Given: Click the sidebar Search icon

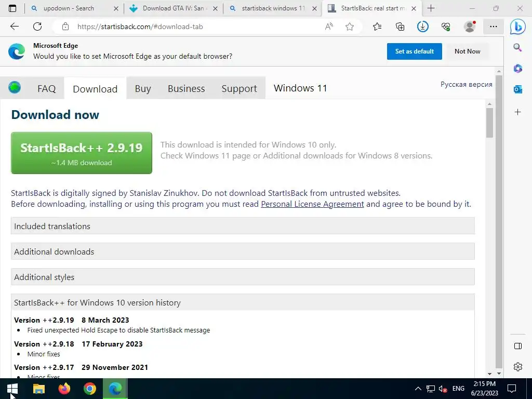Looking at the screenshot, I should [x=517, y=47].
